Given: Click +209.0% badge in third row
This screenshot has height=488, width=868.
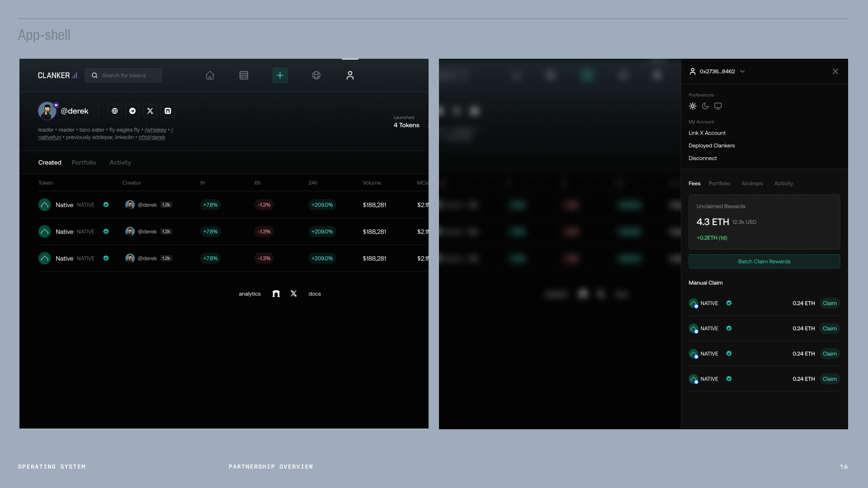Looking at the screenshot, I should point(322,258).
